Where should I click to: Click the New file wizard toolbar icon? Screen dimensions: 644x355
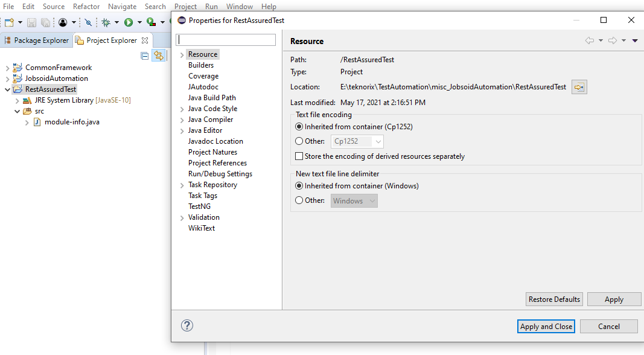(9, 22)
